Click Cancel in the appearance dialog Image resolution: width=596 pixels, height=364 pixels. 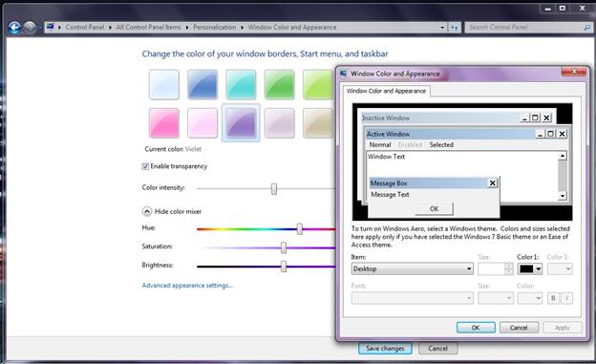[x=519, y=328]
